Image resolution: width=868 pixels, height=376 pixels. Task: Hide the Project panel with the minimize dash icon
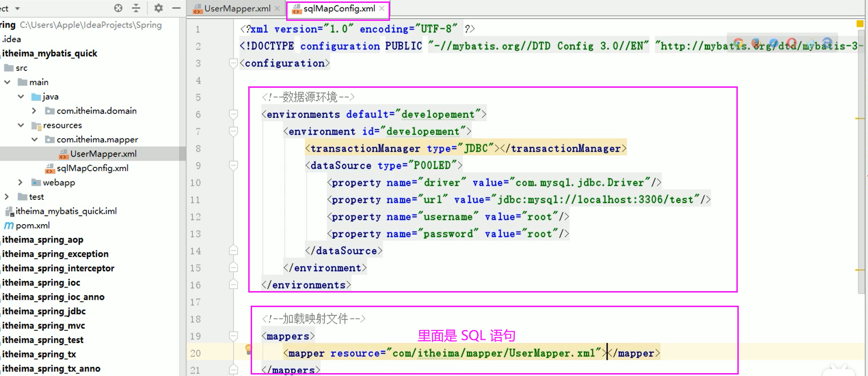pos(176,8)
